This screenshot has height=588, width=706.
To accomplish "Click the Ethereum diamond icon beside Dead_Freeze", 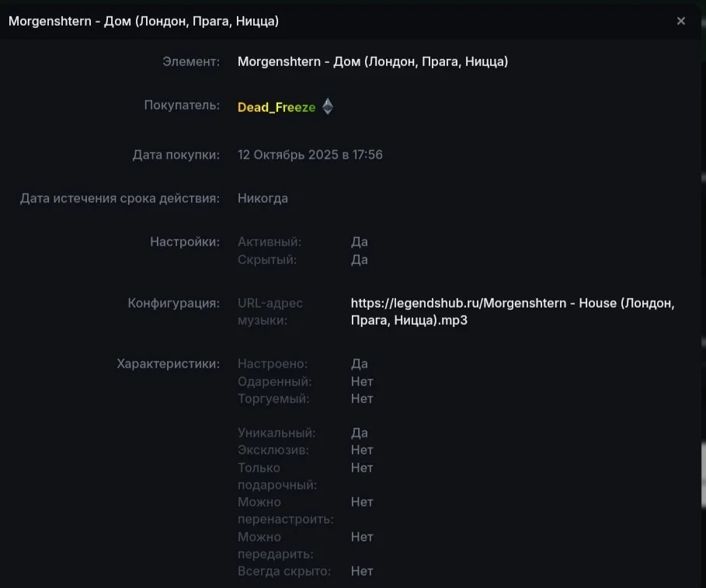I will coord(328,106).
